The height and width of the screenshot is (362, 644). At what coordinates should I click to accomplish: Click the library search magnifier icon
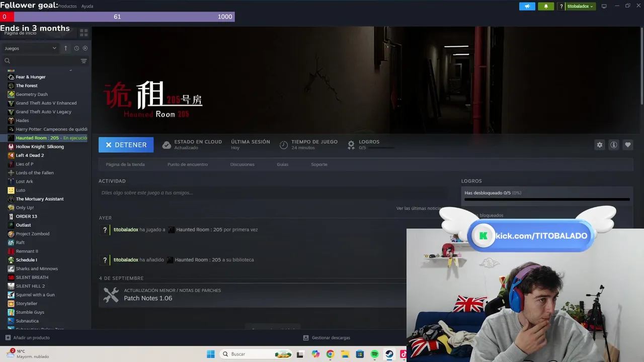click(x=7, y=61)
